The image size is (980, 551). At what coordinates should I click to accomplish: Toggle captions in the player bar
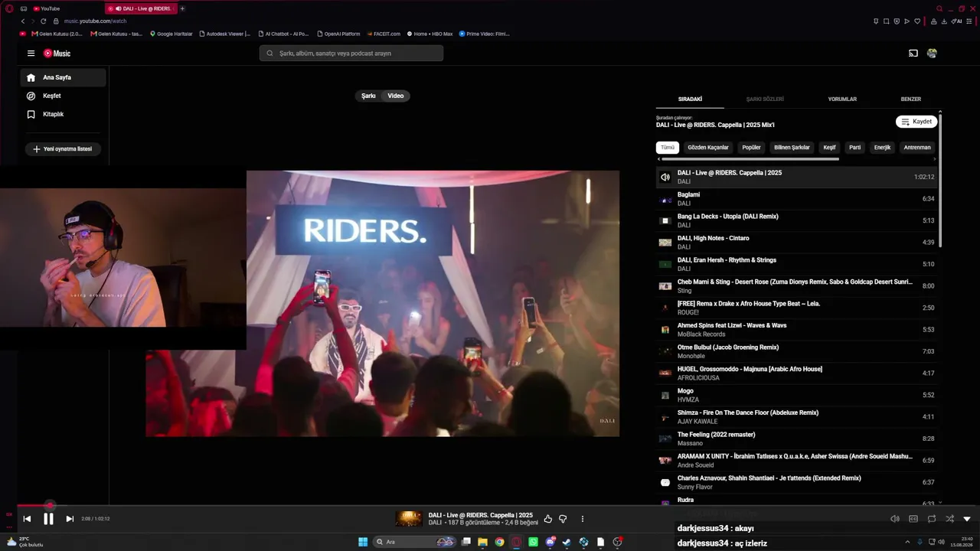[x=913, y=519]
